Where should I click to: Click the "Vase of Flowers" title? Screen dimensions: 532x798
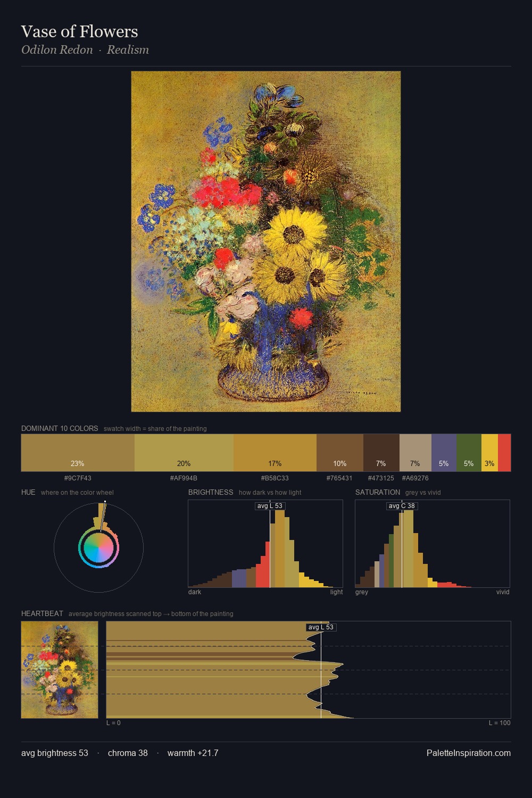point(80,31)
